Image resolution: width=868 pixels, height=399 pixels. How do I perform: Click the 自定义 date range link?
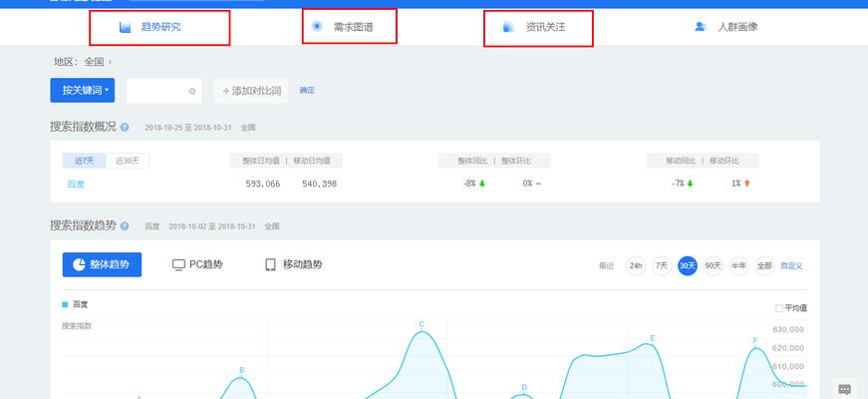point(791,266)
